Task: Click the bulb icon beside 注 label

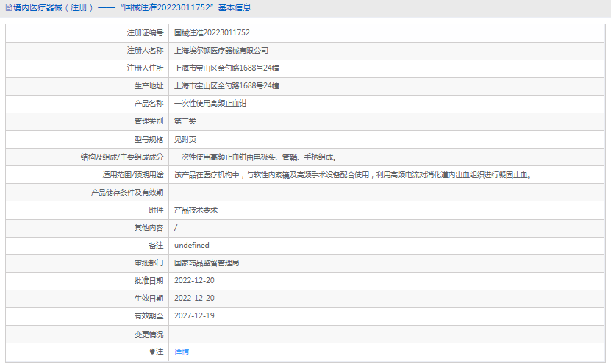Action: click(152, 352)
